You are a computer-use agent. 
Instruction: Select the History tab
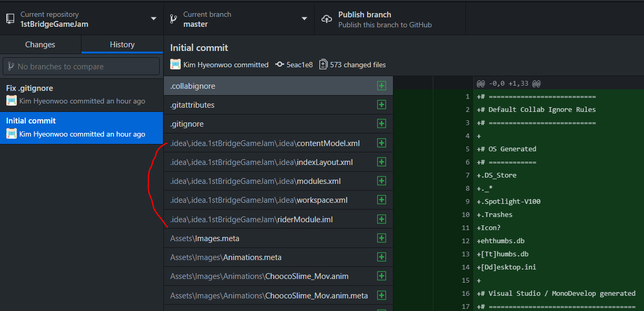point(122,45)
